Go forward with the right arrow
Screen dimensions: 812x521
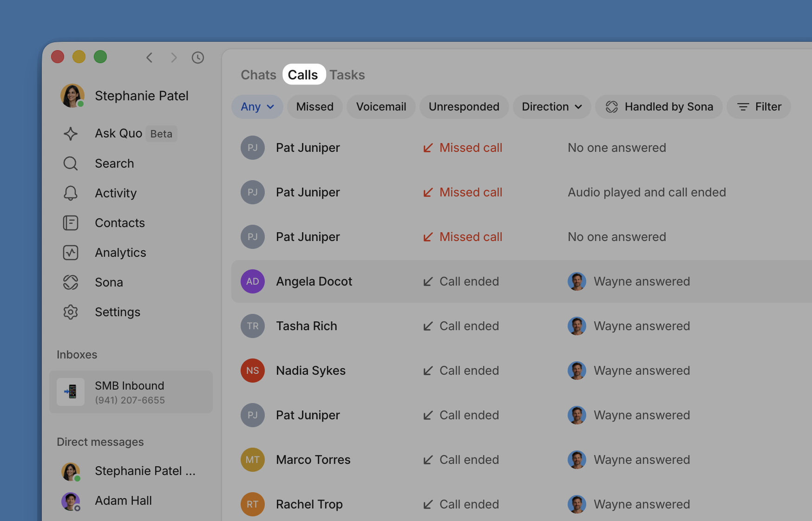(174, 58)
